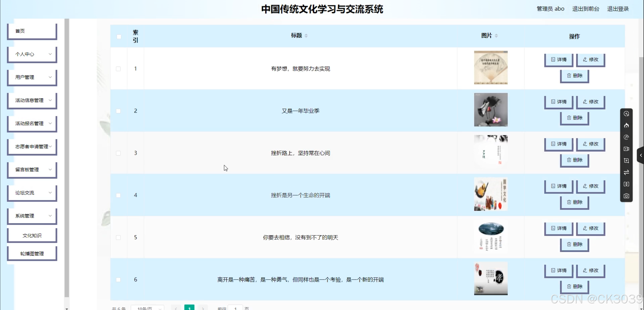This screenshot has height=310, width=644.
Task: Expand the 个人中心 sidebar menu
Action: (x=32, y=54)
